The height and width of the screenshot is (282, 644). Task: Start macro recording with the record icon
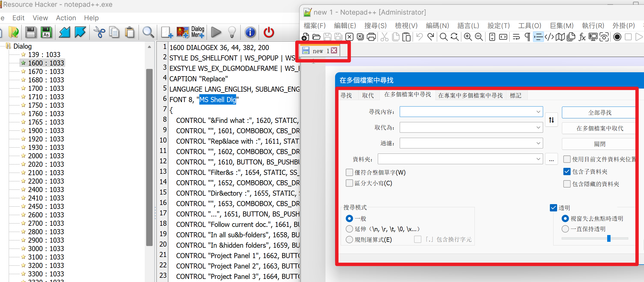[617, 37]
